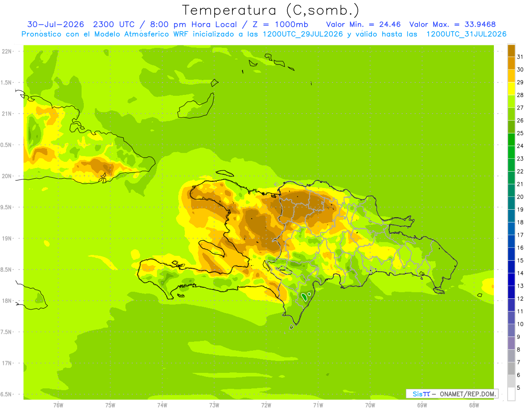Pick the white swatch at the color bar bottom
This screenshot has height=411, width=532.
click(511, 394)
